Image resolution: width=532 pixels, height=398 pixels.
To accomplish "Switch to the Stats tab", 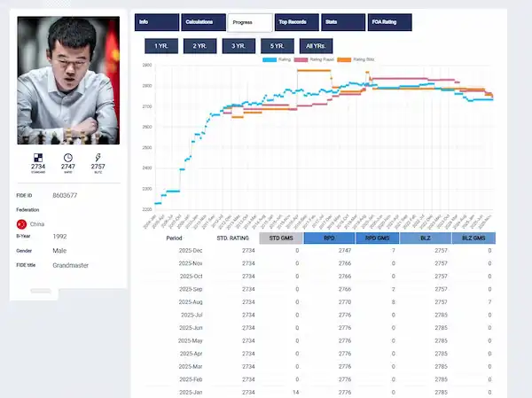I will (343, 22).
